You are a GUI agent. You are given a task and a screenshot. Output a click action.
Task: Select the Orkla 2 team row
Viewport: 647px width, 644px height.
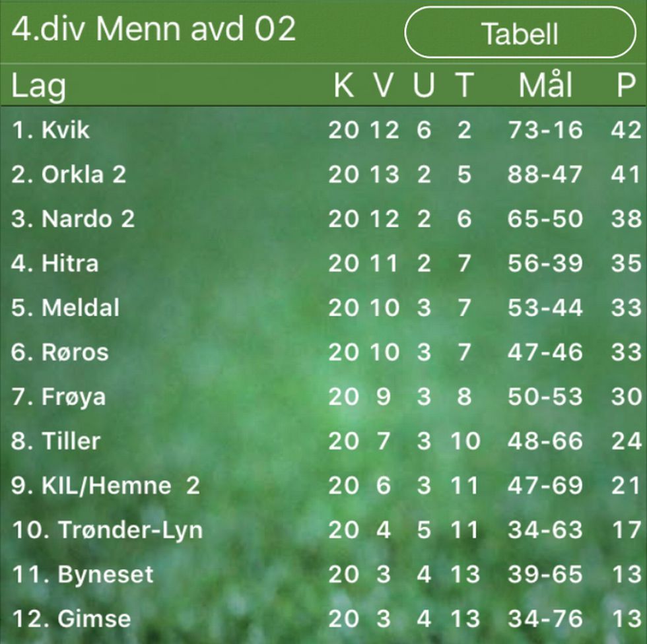(x=323, y=174)
